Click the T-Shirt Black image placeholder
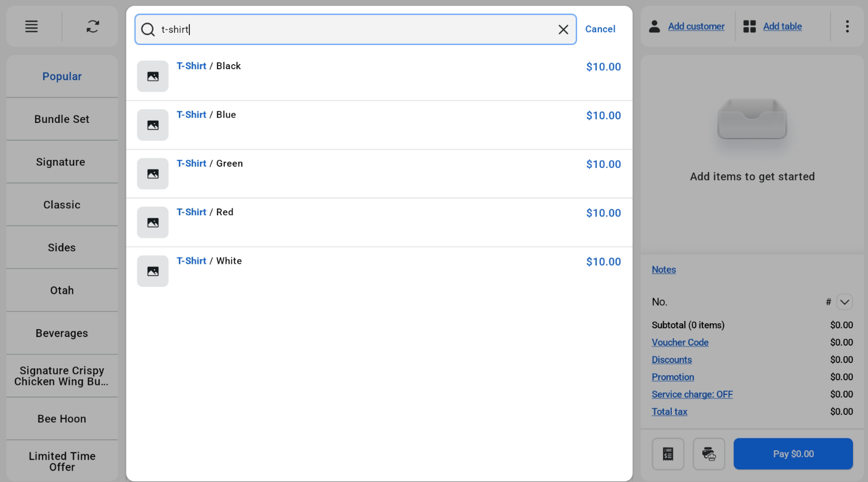868x482 pixels. pyautogui.click(x=153, y=76)
